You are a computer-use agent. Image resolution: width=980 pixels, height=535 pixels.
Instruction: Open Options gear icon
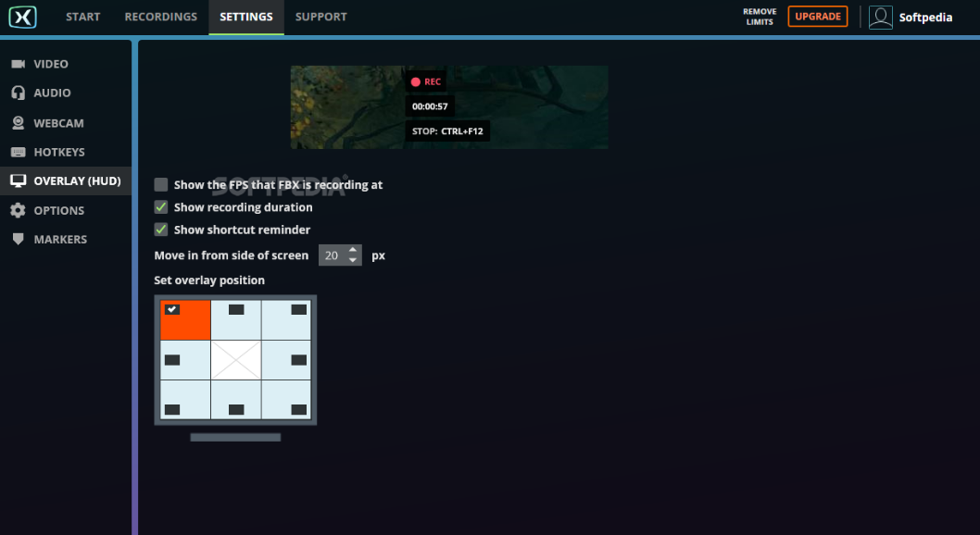pos(19,210)
